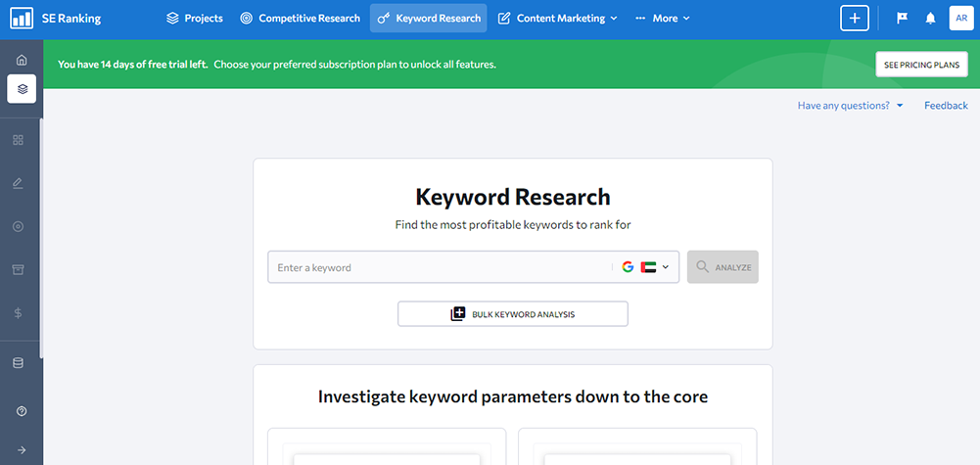Click the sidebar vertical scrollbar
Viewport: 980px width, 465px height.
[x=41, y=238]
